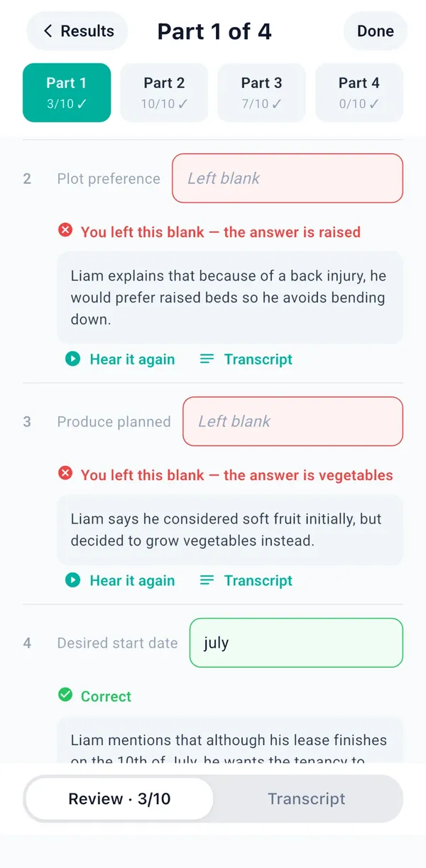The image size is (426, 868).
Task: Click the Produce planned blank answer field
Action: point(293,421)
